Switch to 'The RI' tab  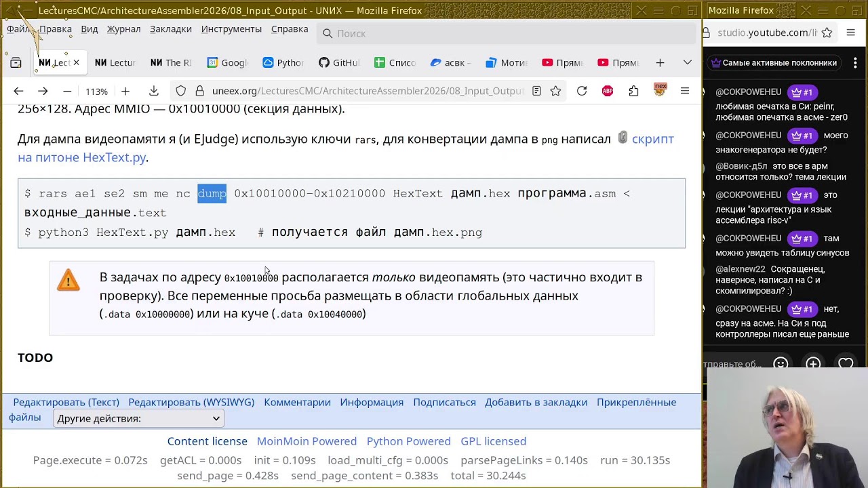172,62
